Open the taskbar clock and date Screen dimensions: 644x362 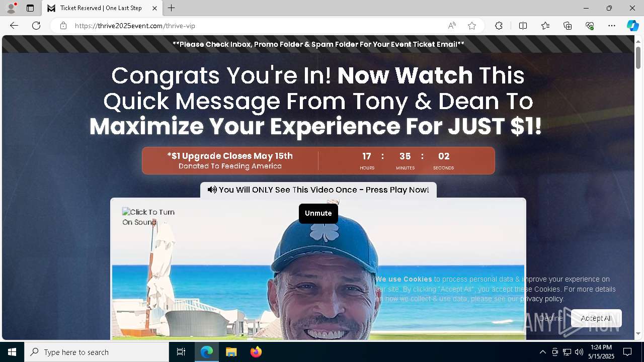[601, 352]
